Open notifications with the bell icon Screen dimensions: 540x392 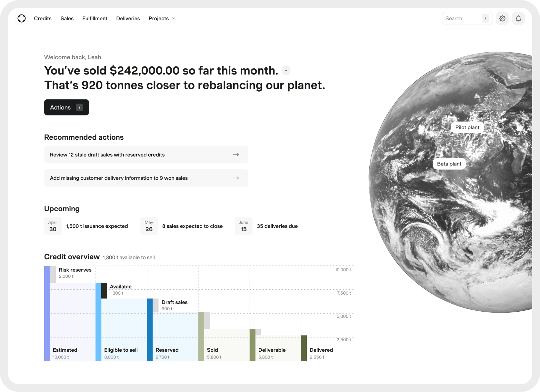click(x=518, y=18)
